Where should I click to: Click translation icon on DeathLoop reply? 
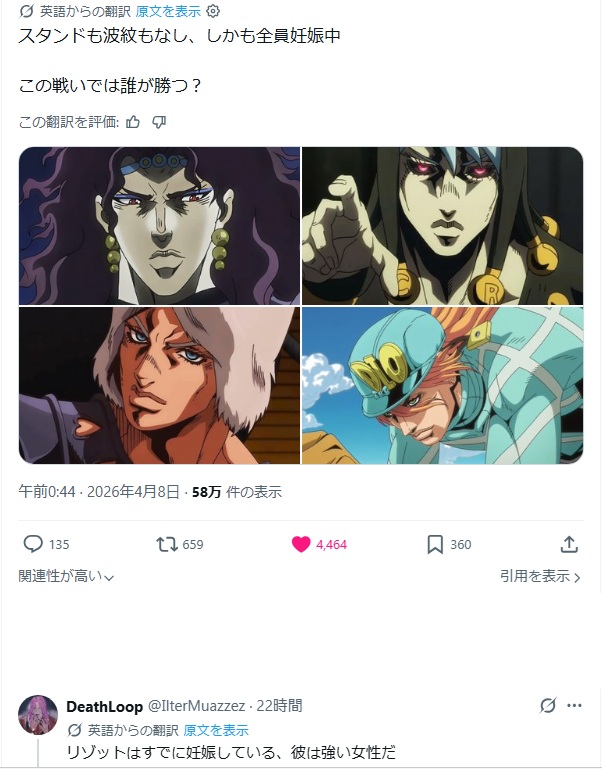click(x=548, y=706)
